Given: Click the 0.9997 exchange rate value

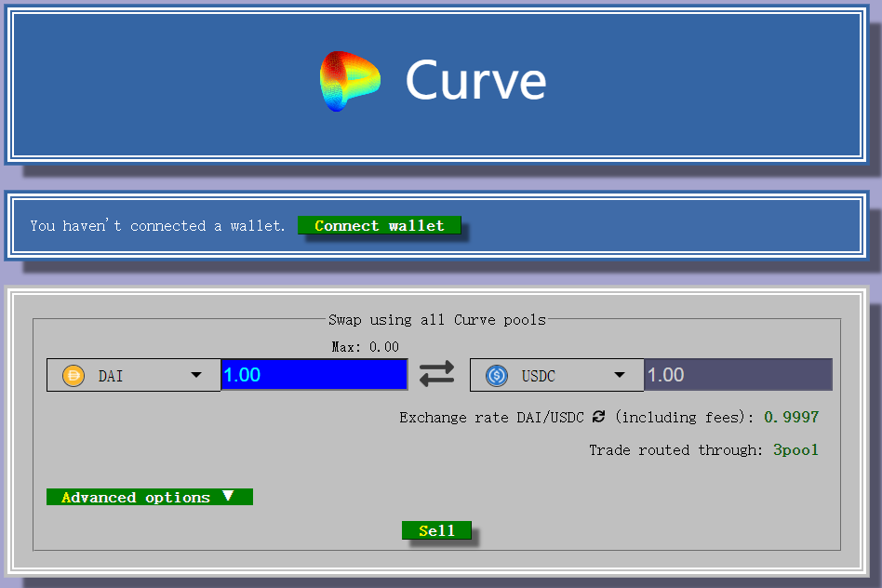Looking at the screenshot, I should (x=792, y=417).
